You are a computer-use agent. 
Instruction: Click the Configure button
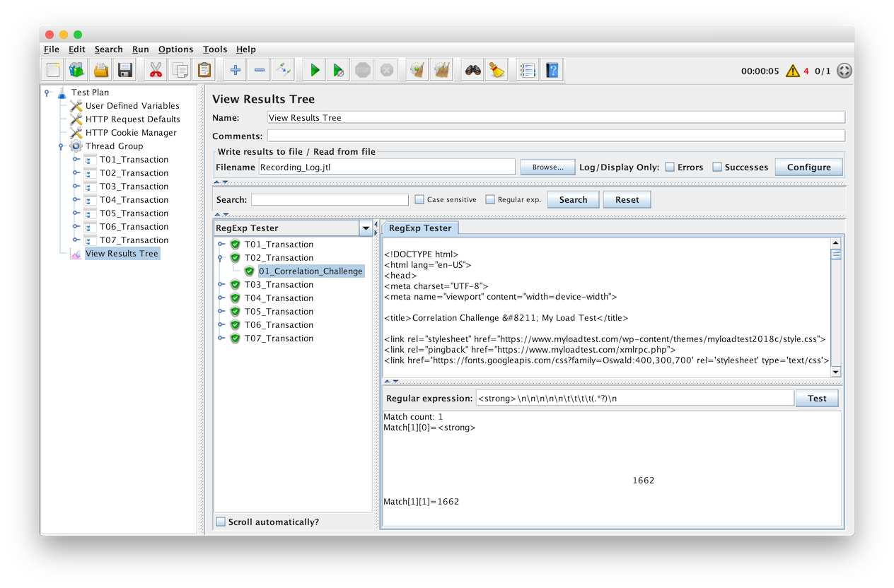pos(808,167)
